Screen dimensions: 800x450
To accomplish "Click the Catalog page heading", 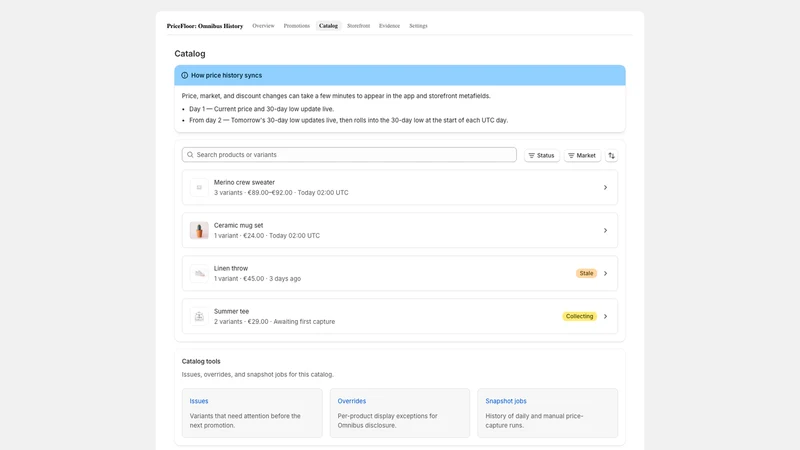I will pyautogui.click(x=190, y=54).
